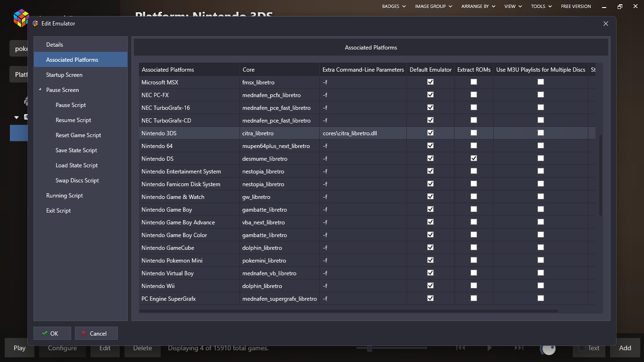Click the Nintendo Pokemon Mini platform cell

189,260
